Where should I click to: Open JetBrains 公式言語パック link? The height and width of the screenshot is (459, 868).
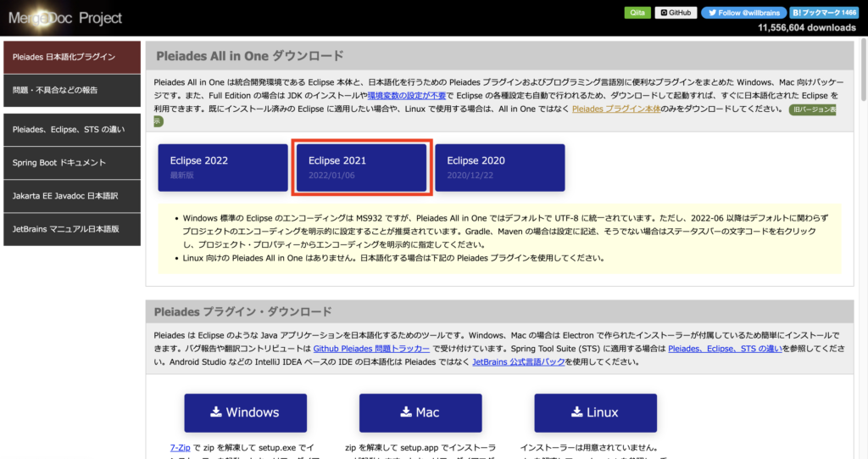pos(519,362)
